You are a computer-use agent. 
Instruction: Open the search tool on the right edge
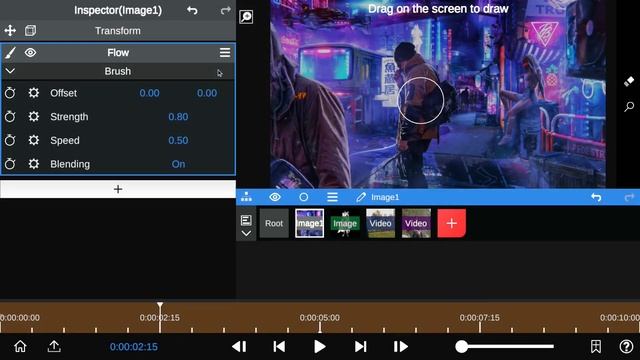[x=629, y=107]
